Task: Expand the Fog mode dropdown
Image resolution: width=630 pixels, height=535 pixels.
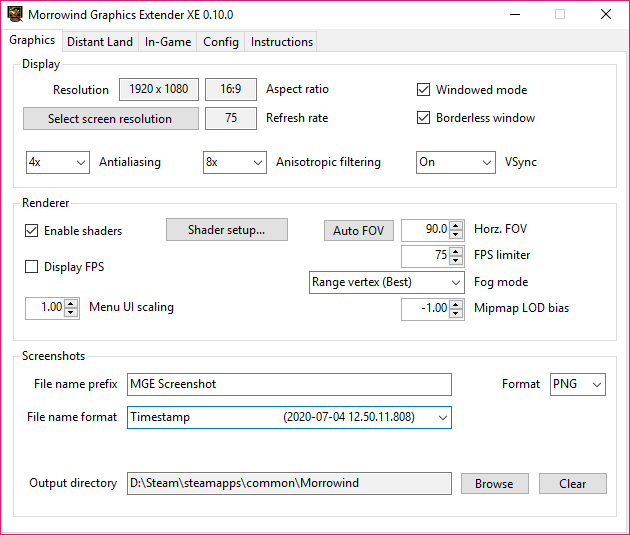Action: (x=387, y=282)
